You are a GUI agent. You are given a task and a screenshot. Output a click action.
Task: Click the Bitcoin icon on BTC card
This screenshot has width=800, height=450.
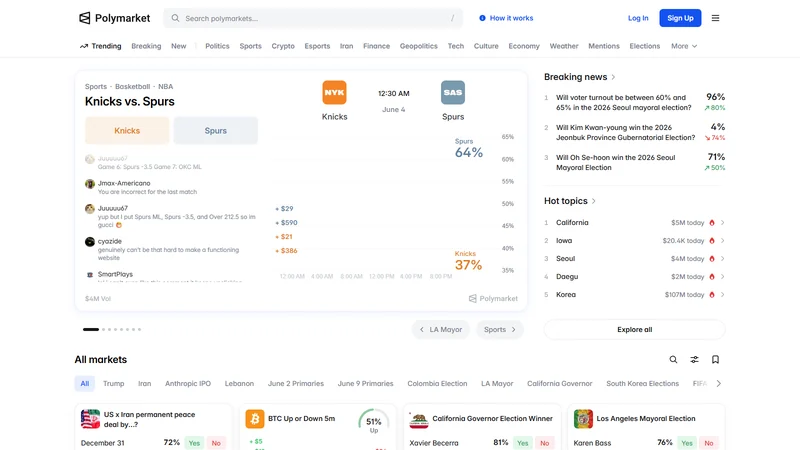tap(255, 419)
